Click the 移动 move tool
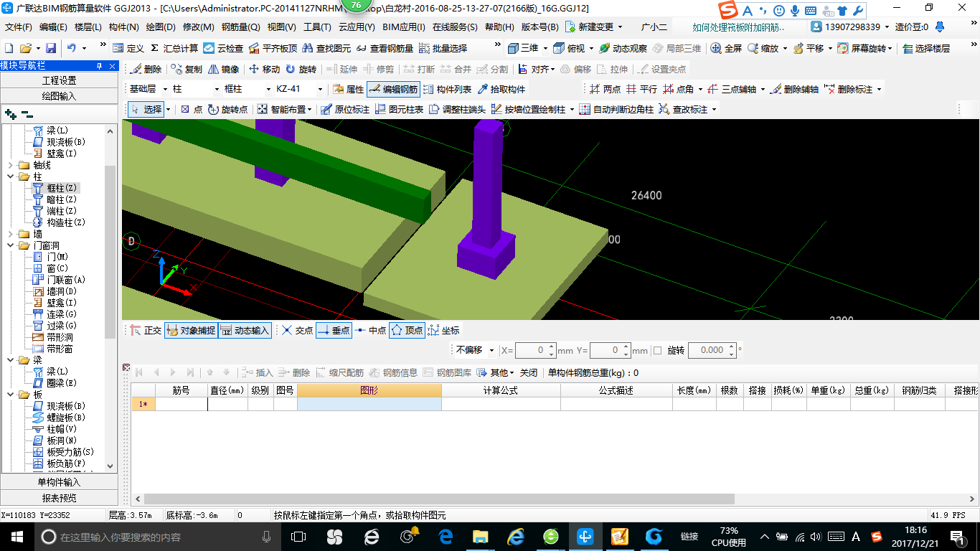980x551 pixels. coord(264,69)
